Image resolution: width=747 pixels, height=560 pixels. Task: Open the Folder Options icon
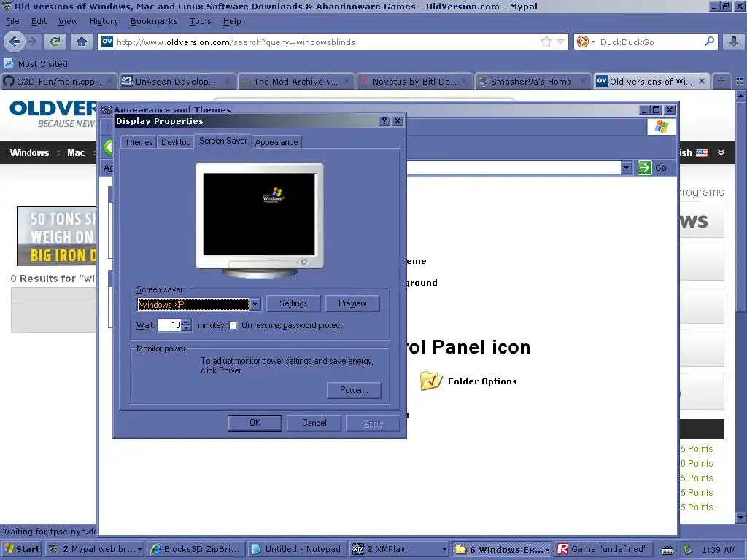(x=431, y=381)
